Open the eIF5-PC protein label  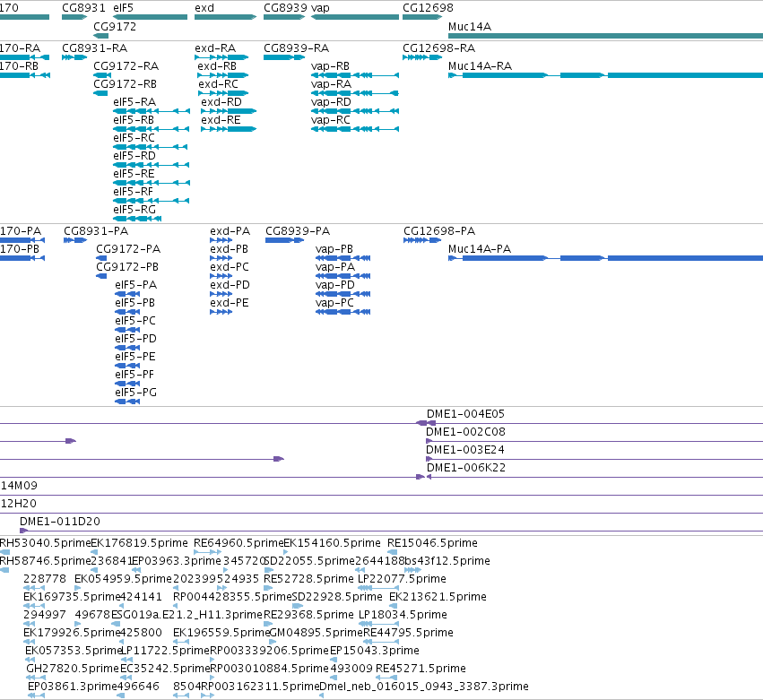click(135, 321)
